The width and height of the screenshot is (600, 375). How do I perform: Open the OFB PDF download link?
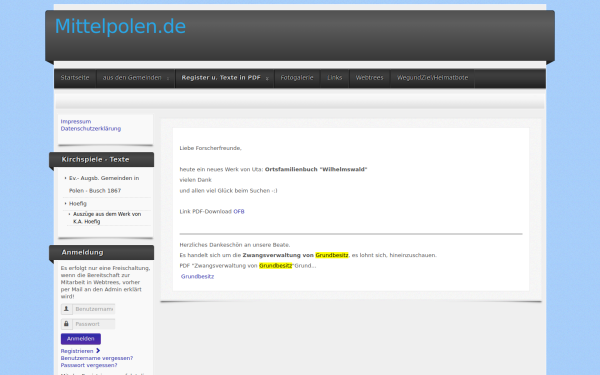(x=239, y=212)
